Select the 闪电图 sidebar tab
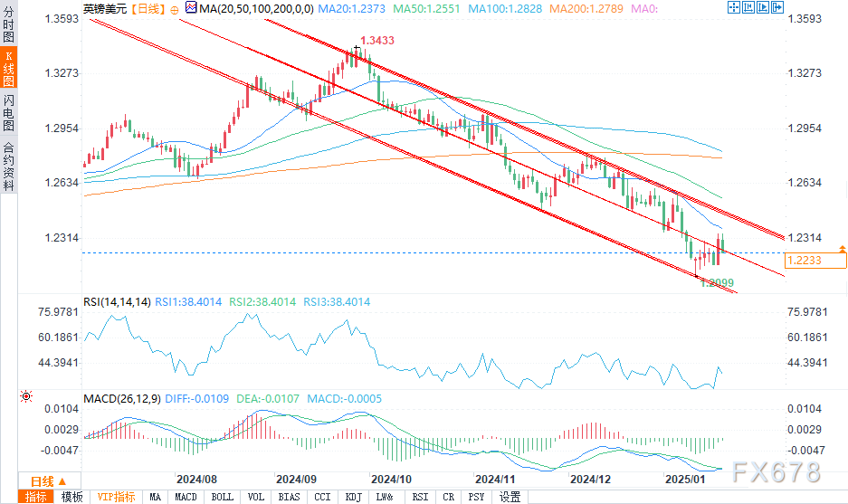This screenshot has width=848, height=504. [9, 112]
